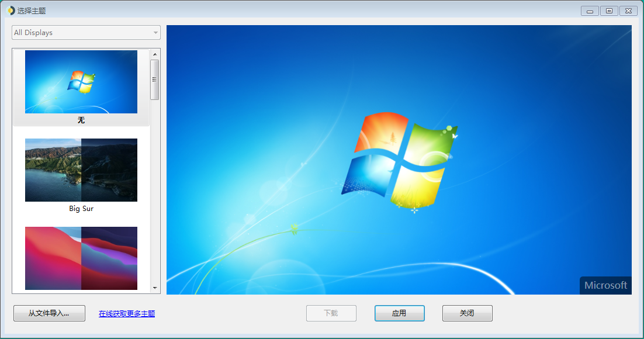644x339 pixels.
Task: Click the theme list scrollbar handle
Action: point(155,79)
